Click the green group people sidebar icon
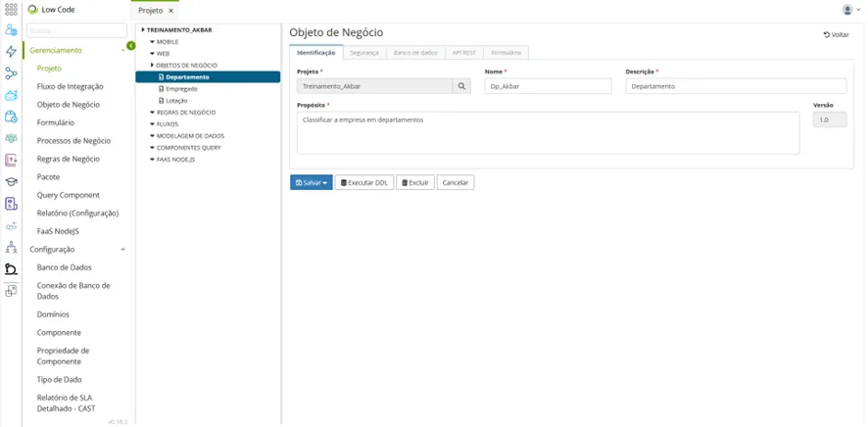 11,138
